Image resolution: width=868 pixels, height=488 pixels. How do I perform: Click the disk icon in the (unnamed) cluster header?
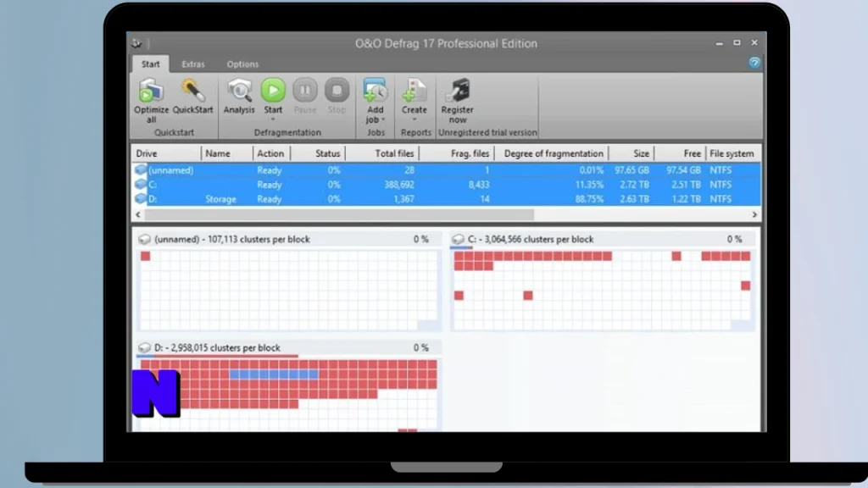tap(144, 239)
